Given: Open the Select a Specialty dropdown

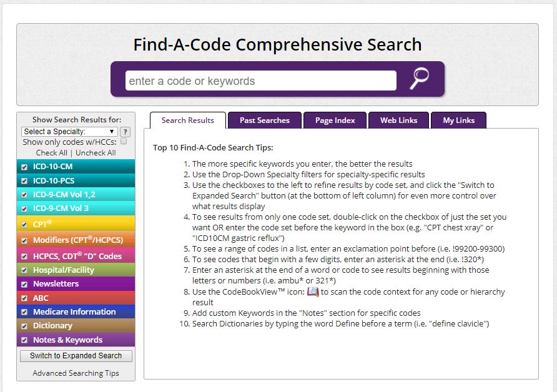Looking at the screenshot, I should pyautogui.click(x=69, y=132).
